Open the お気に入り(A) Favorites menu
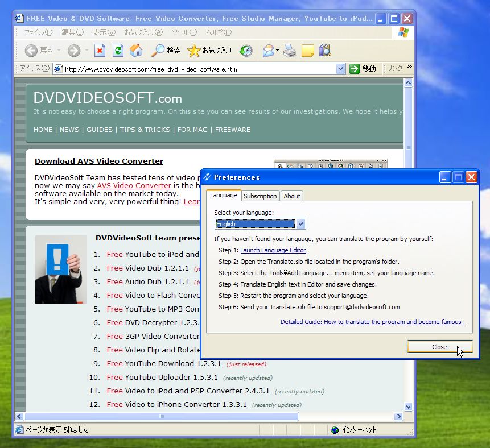 point(144,32)
